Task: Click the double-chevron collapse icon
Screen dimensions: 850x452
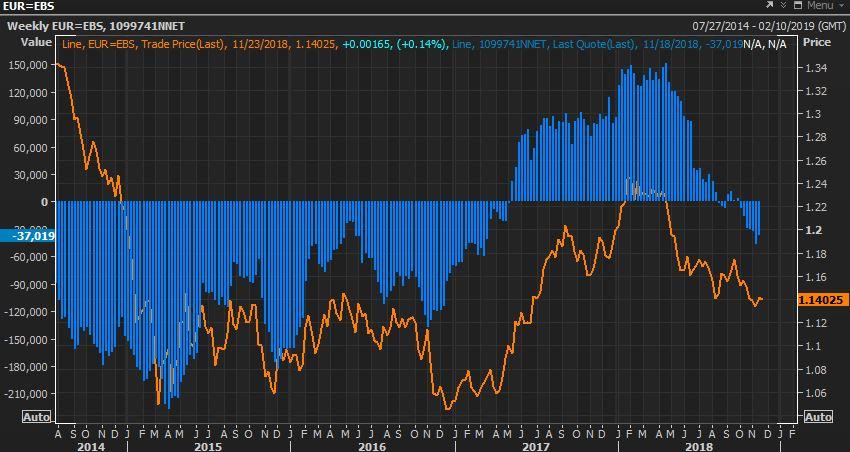Action: (782, 6)
